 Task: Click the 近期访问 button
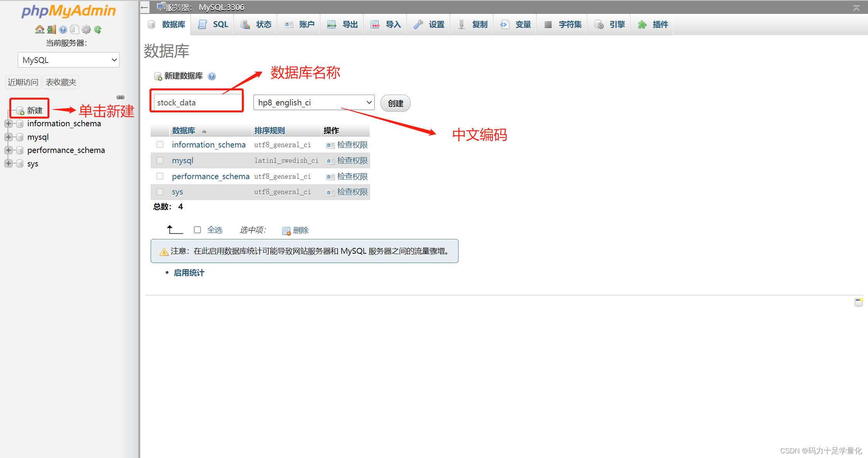tap(23, 82)
